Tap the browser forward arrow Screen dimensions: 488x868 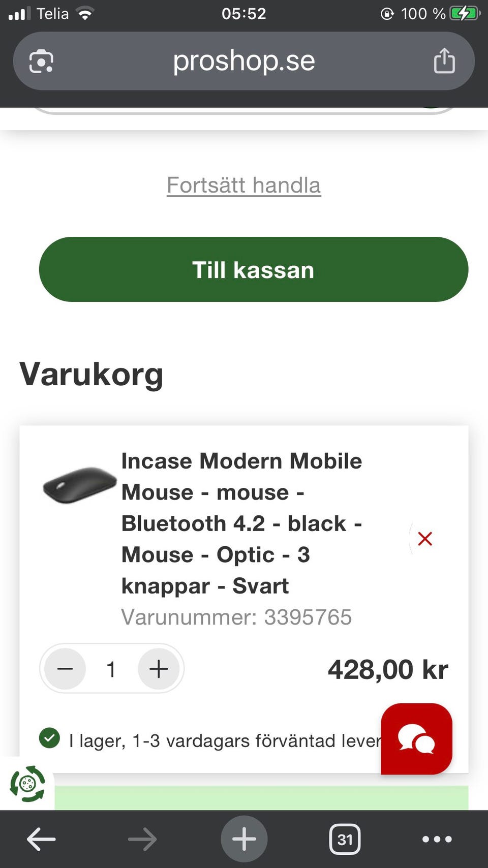142,839
